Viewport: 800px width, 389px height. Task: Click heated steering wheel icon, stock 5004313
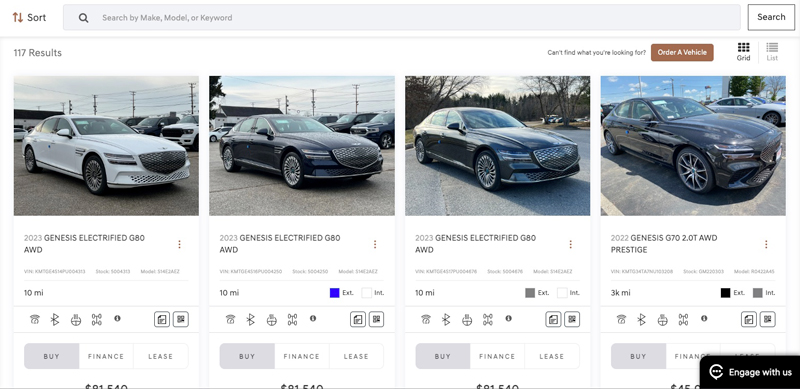pyautogui.click(x=76, y=320)
